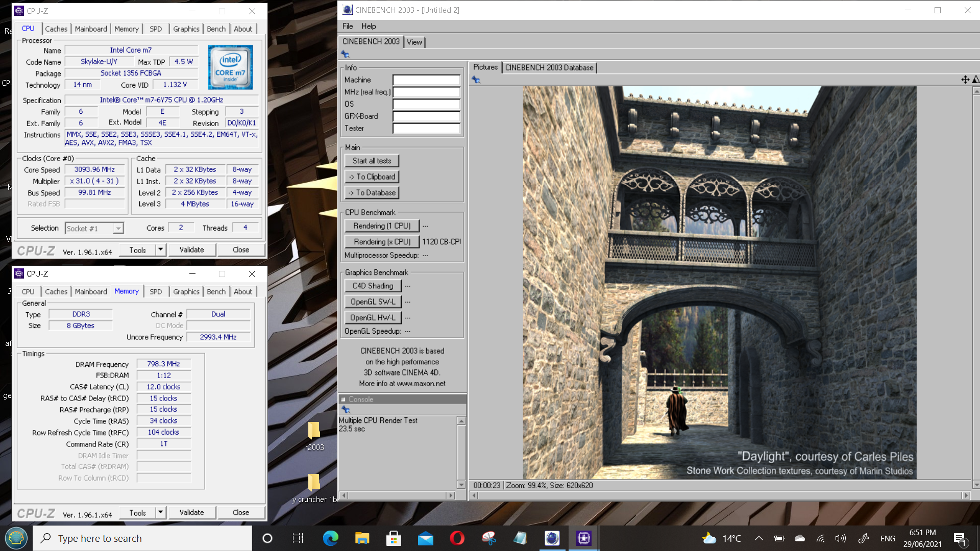Open the SPD tab in the bottom CPU-Z window
Image resolution: width=980 pixels, height=551 pixels.
point(156,292)
